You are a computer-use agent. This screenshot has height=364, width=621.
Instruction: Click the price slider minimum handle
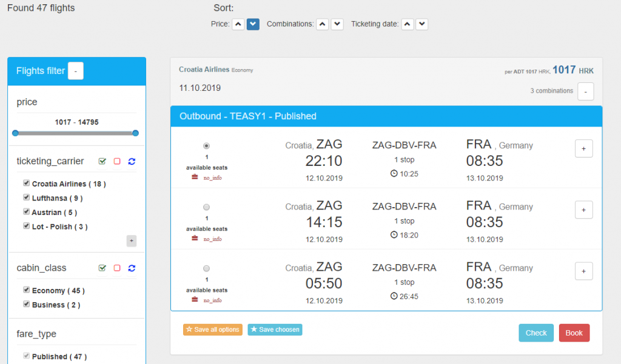point(15,133)
